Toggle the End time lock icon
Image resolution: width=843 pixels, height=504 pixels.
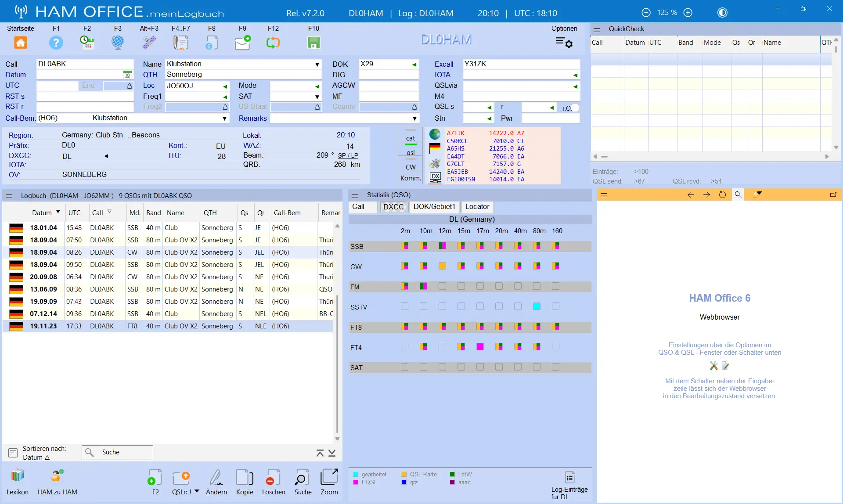tap(130, 86)
